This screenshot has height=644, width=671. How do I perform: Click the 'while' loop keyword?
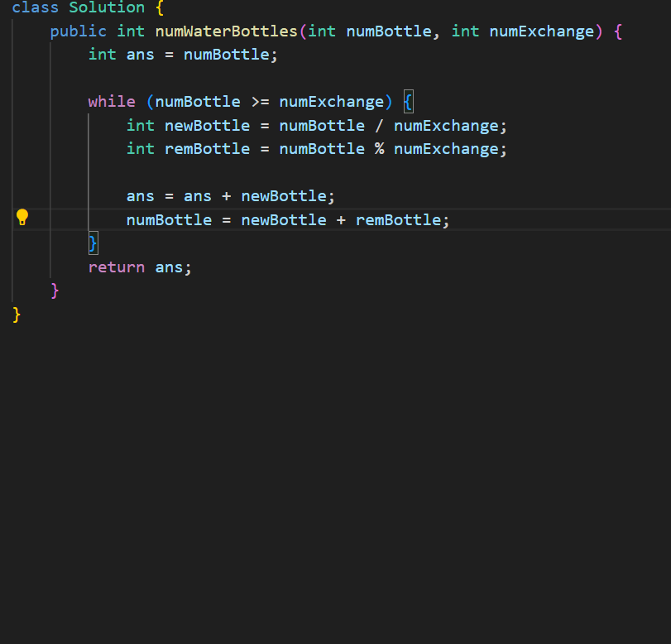point(112,102)
